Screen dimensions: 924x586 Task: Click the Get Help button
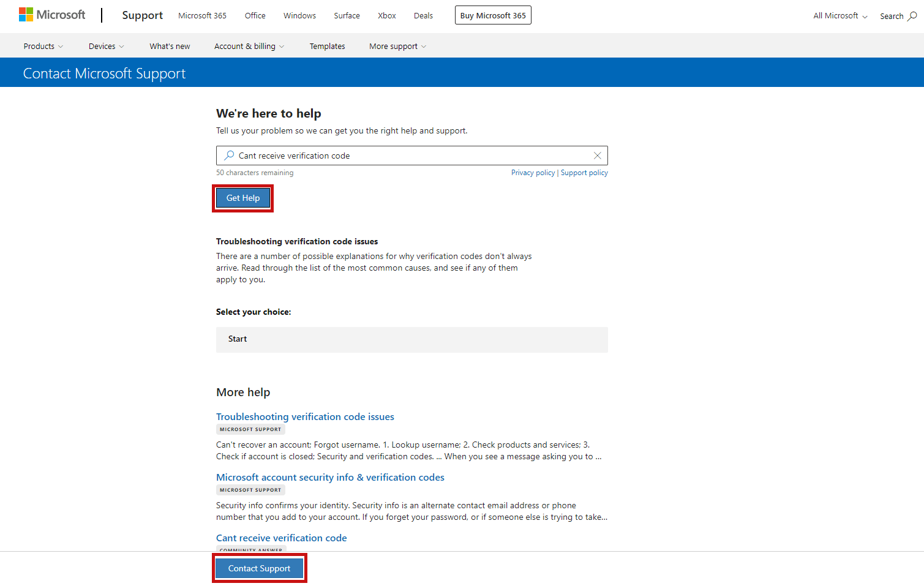(243, 198)
